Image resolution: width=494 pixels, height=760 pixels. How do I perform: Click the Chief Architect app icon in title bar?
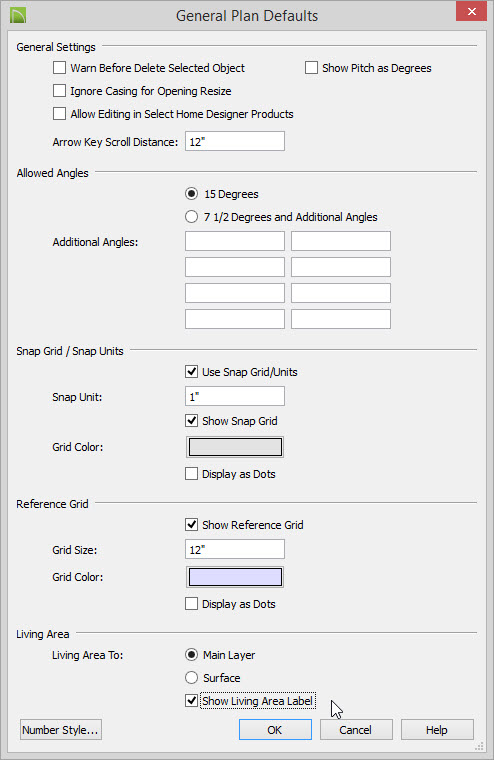point(18,15)
